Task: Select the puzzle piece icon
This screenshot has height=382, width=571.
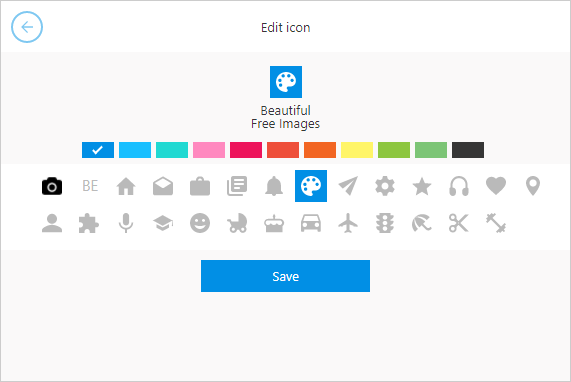Action: tap(89, 223)
